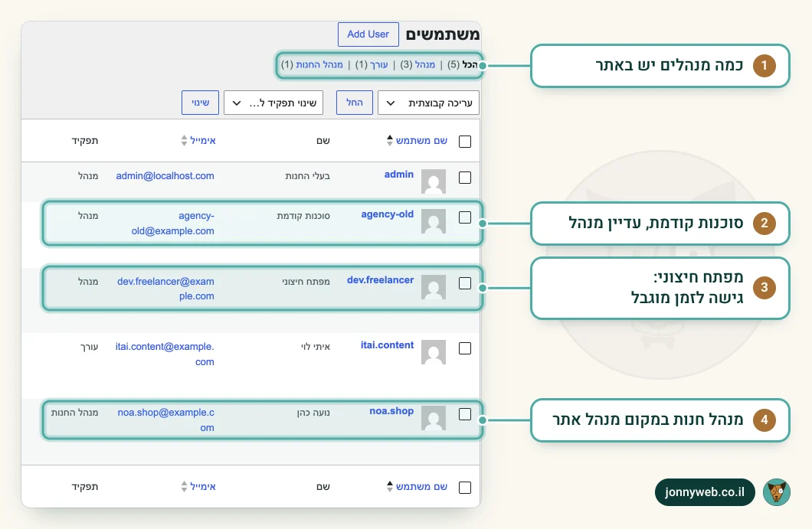The height and width of the screenshot is (529, 812).
Task: Click the dev.freelancer user avatar
Action: click(434, 287)
